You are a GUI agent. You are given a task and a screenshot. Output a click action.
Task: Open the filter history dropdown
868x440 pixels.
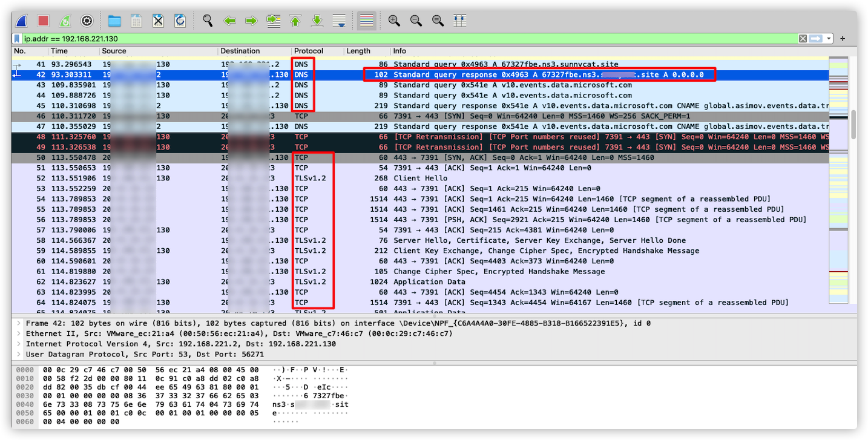click(828, 38)
